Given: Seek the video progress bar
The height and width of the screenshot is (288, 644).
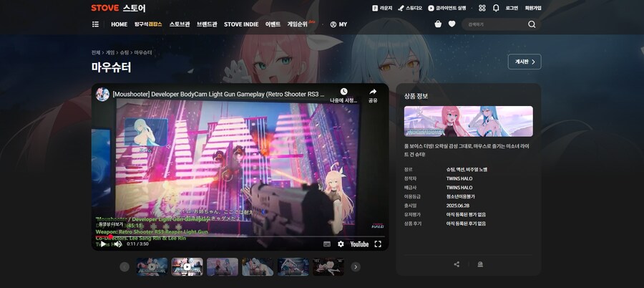Looking at the screenshot, I should [240, 236].
